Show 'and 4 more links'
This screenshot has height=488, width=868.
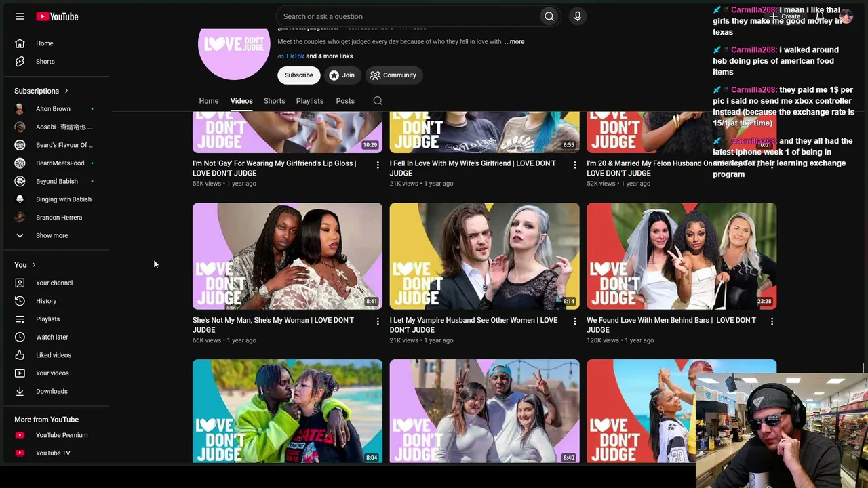tap(329, 56)
